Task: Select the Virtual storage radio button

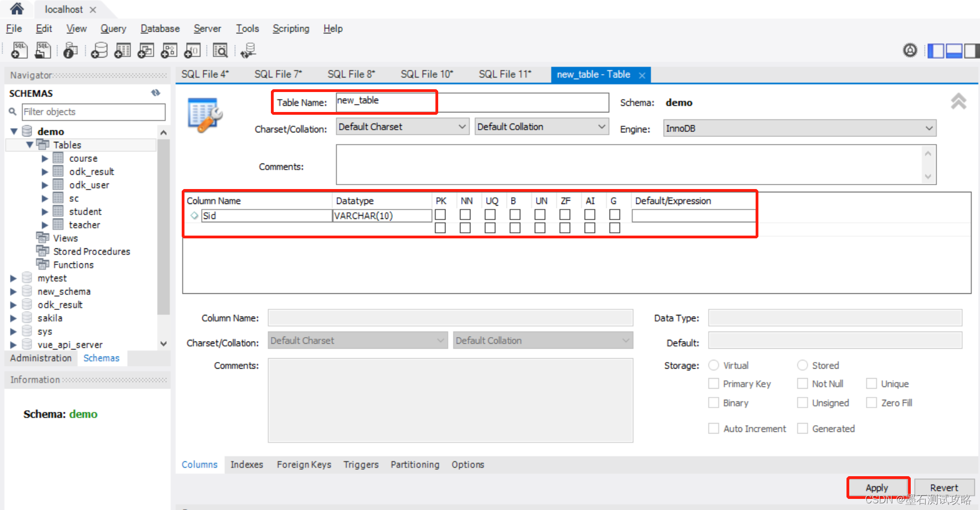Action: pyautogui.click(x=714, y=365)
